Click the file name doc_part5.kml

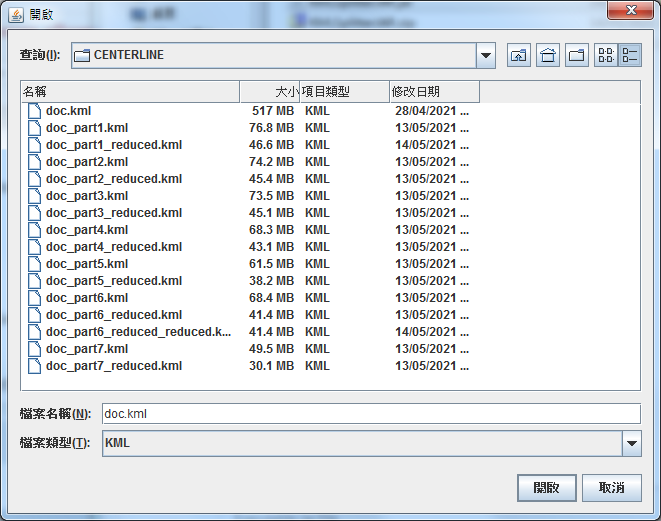coord(87,264)
